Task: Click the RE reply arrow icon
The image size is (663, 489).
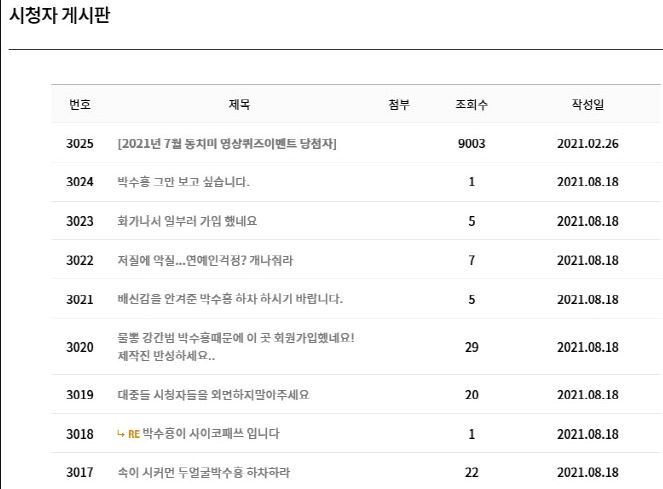Action: pyautogui.click(x=121, y=434)
